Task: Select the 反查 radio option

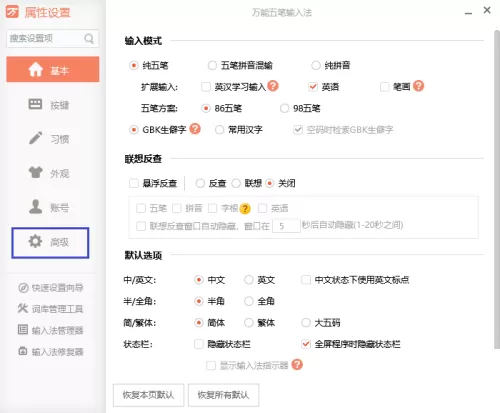Action: (x=200, y=183)
